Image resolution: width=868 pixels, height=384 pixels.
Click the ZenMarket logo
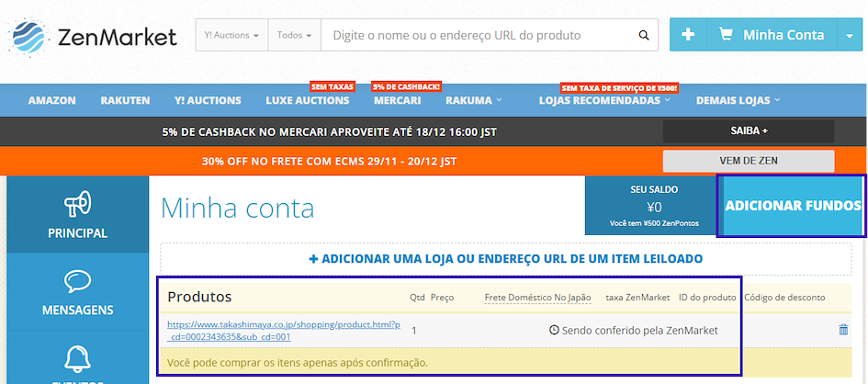(x=93, y=37)
